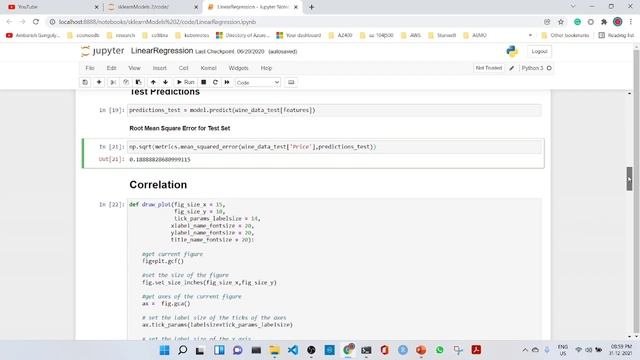Open File Explorer from the taskbar
The width and height of the screenshot is (640, 360).
(x=274, y=350)
